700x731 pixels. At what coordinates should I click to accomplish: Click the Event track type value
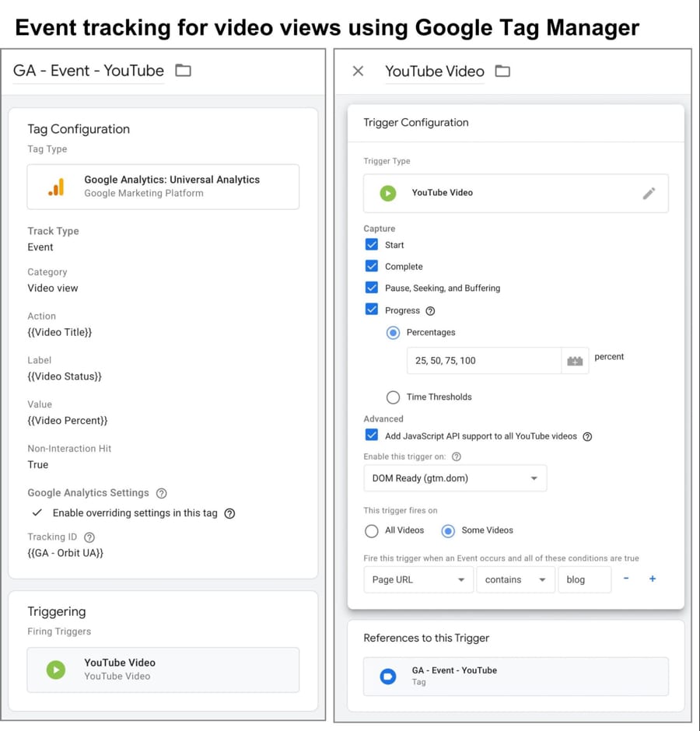[40, 247]
